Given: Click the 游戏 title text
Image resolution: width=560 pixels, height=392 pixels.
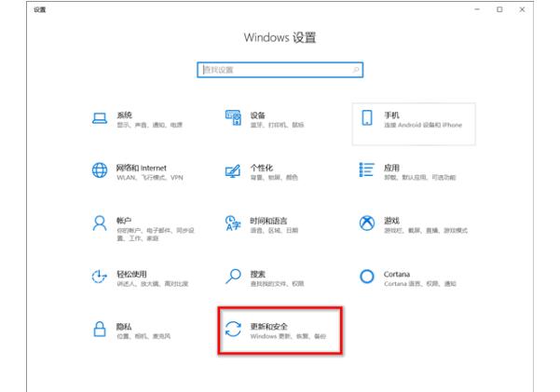Looking at the screenshot, I should pos(391,221).
